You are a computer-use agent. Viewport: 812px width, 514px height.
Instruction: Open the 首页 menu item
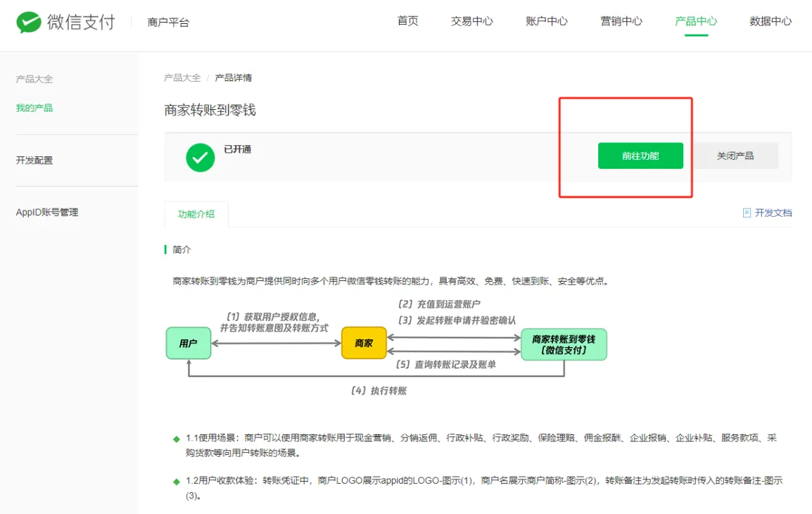pos(407,21)
